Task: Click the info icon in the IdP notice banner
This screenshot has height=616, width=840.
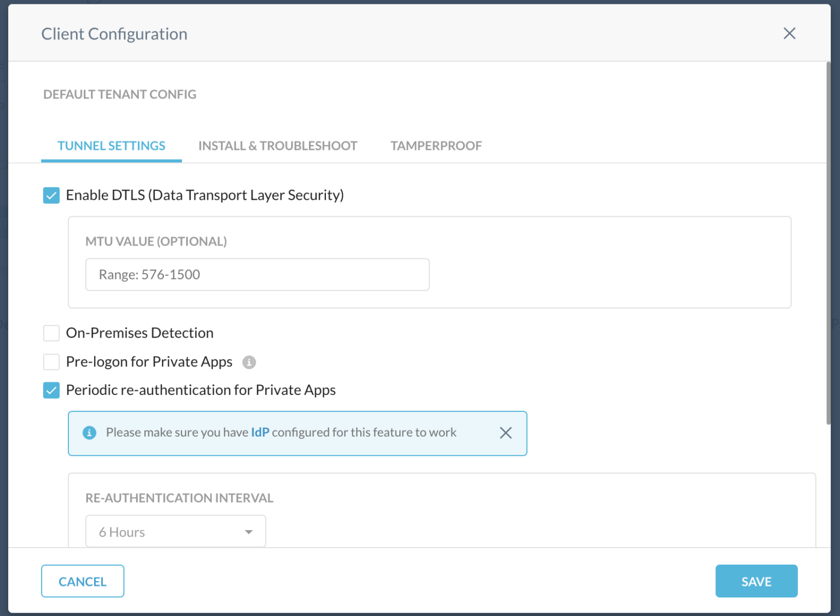Action: click(90, 433)
